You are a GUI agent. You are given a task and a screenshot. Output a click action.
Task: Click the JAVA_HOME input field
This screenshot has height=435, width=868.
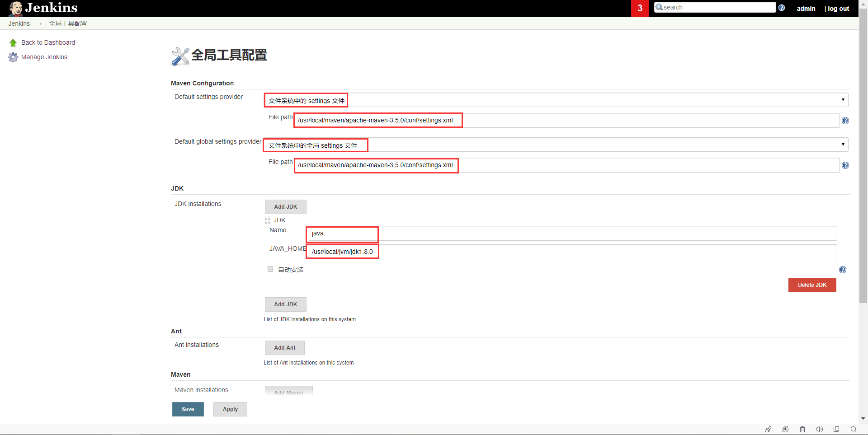coord(572,252)
